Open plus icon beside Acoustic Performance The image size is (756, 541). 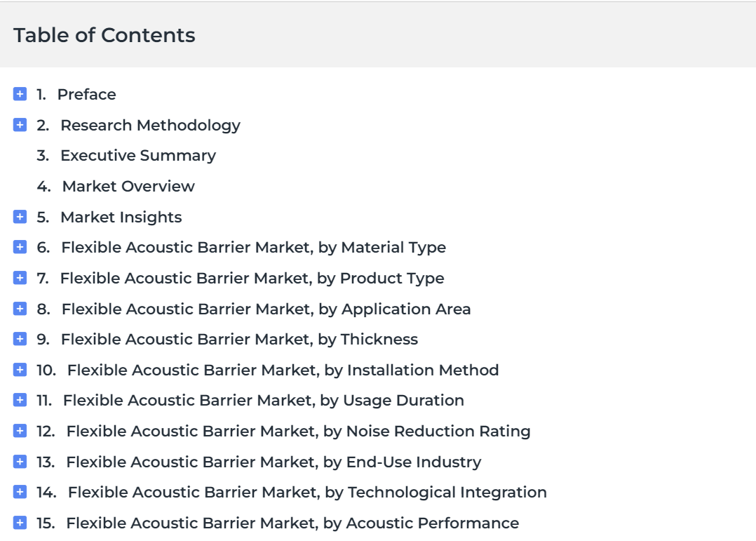20,523
